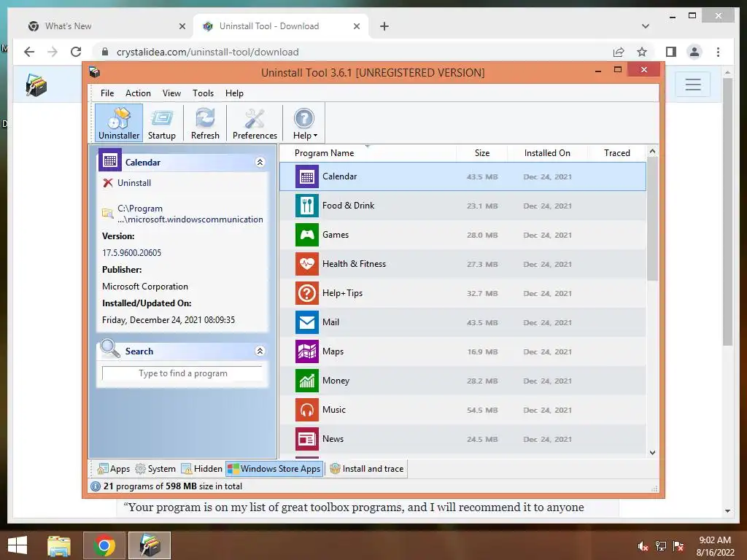Image resolution: width=747 pixels, height=560 pixels.
Task: Open the View menu
Action: [171, 93]
